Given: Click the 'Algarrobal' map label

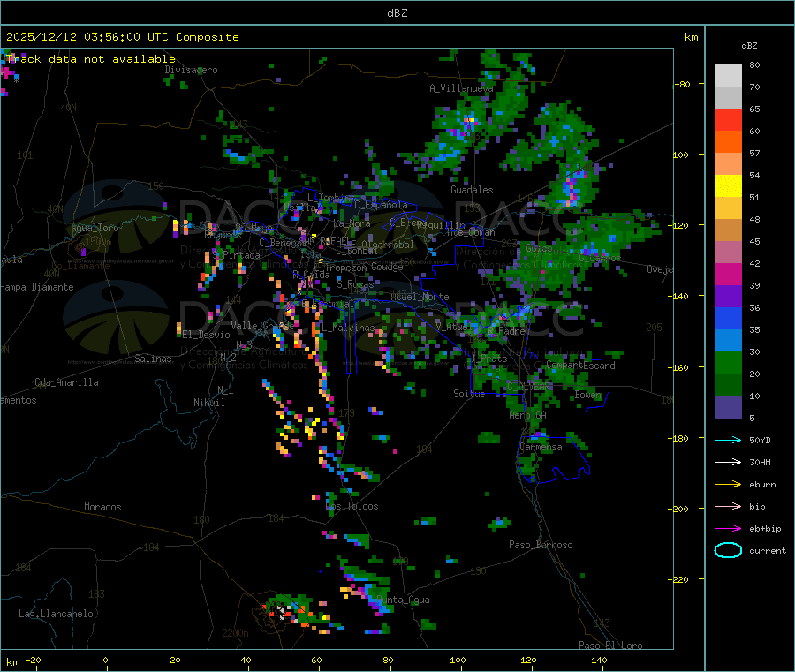Looking at the screenshot, I should [388, 245].
